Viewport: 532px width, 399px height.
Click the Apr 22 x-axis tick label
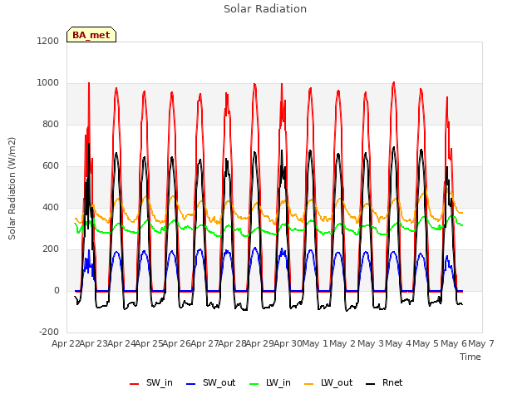(66, 343)
